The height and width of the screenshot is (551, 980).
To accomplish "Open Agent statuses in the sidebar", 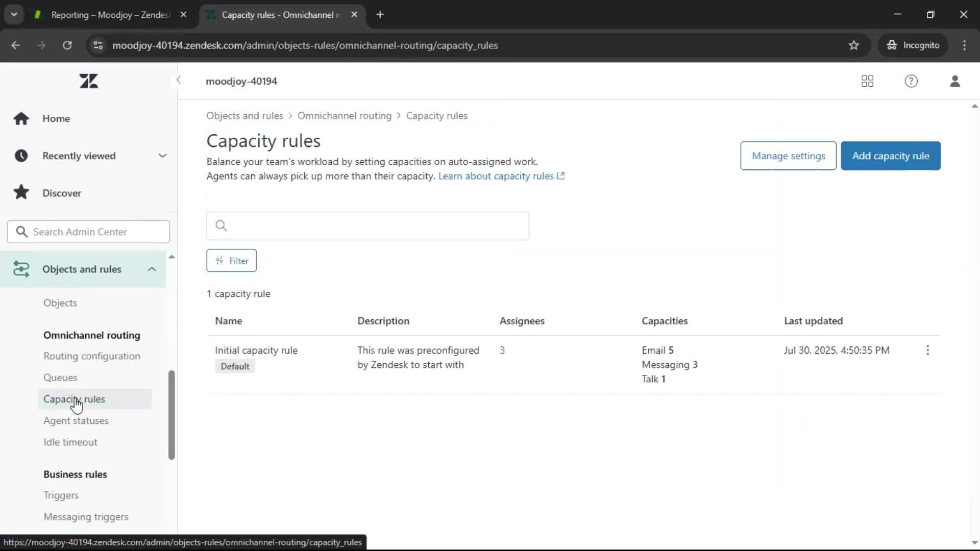I will pos(76,420).
